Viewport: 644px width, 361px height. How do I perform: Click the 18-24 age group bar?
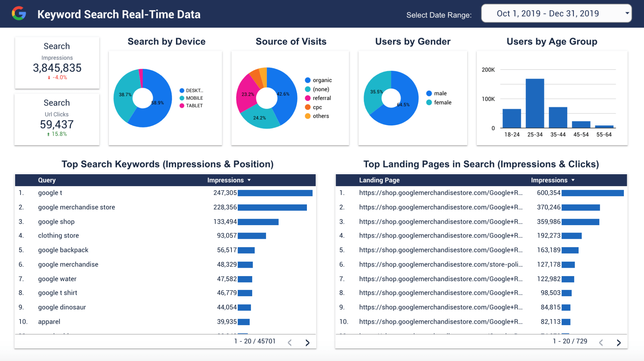[512, 118]
